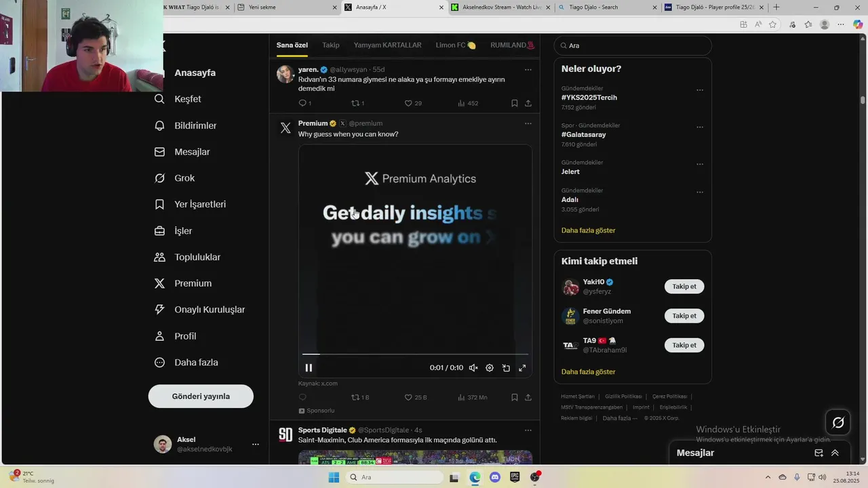
Task: Switch to the Takip tab
Action: (331, 45)
